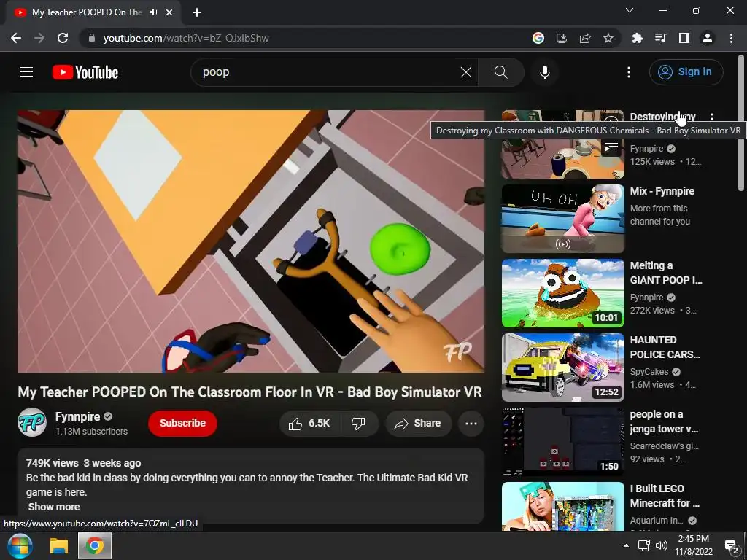Image resolution: width=747 pixels, height=560 pixels.
Task: Go forward in the browser
Action: (x=39, y=38)
